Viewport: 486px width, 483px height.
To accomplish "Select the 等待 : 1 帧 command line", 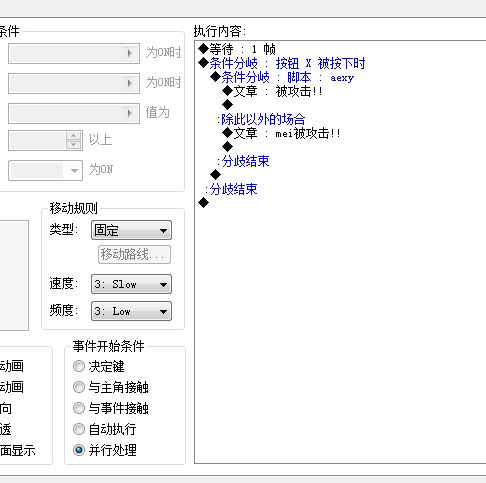I will pos(237,49).
